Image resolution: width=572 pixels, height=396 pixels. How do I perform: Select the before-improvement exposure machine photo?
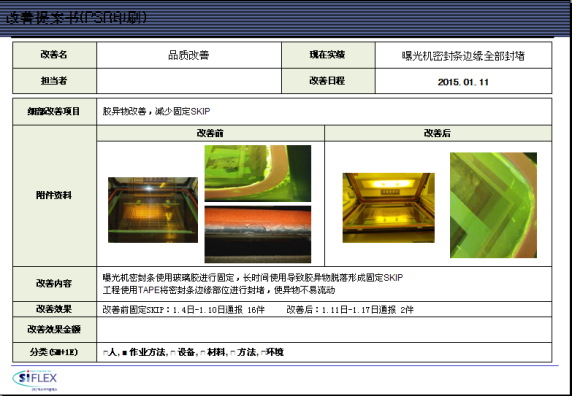(153, 210)
